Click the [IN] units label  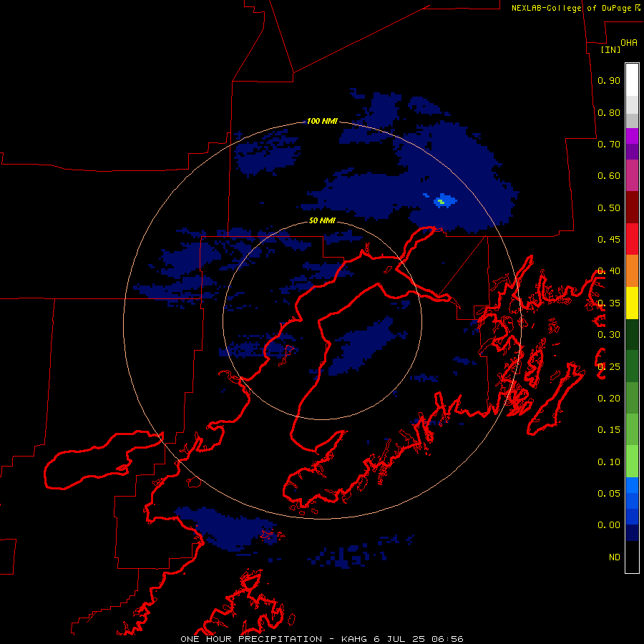click(610, 49)
